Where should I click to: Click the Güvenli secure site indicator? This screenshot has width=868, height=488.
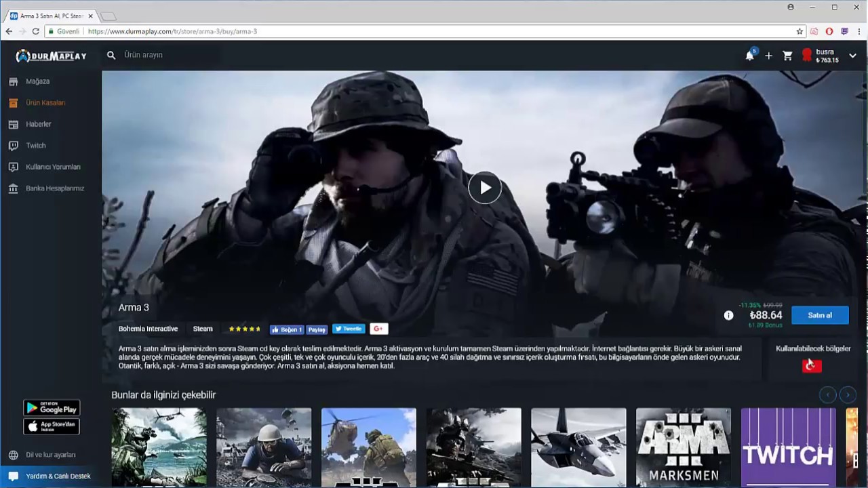(x=63, y=31)
